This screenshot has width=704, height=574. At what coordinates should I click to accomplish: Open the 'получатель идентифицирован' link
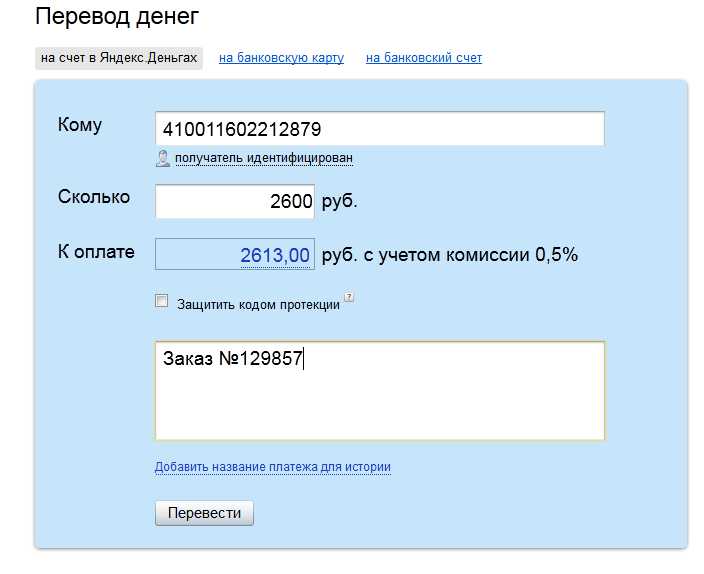(264, 158)
